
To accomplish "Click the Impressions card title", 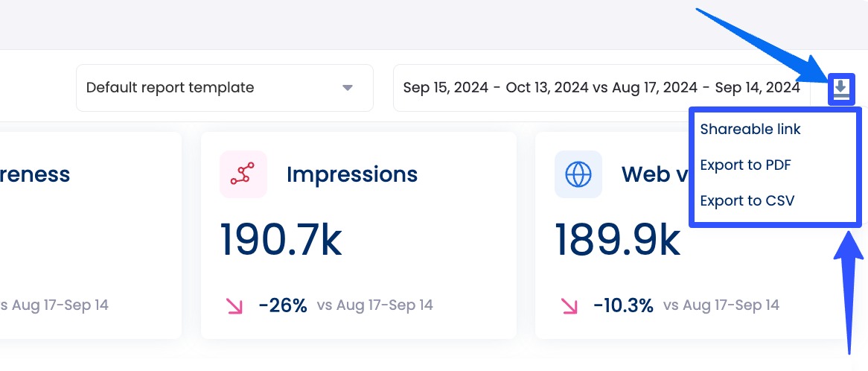I will click(x=352, y=174).
